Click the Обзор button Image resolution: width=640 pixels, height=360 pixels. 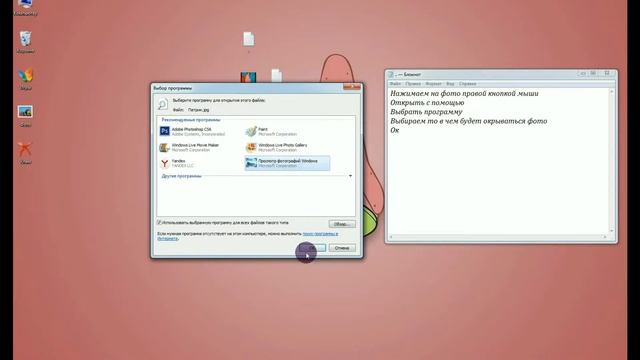[x=342, y=224]
